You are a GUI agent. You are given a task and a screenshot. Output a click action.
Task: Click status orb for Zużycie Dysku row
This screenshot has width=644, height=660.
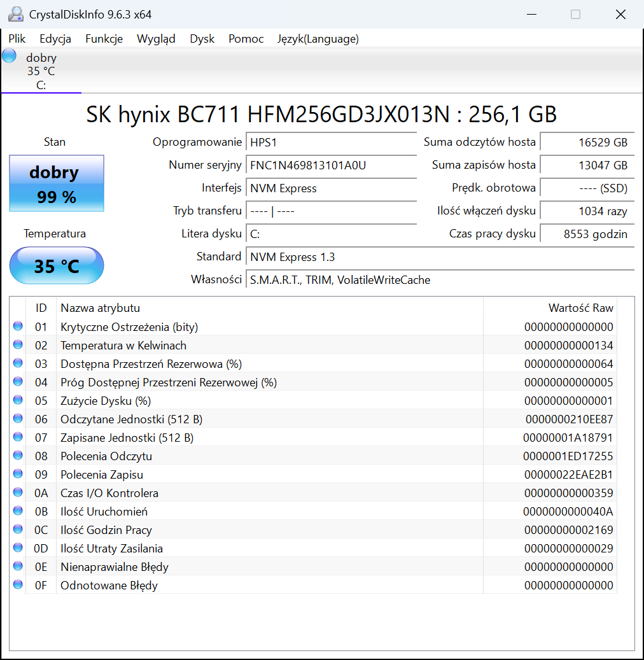coord(18,400)
